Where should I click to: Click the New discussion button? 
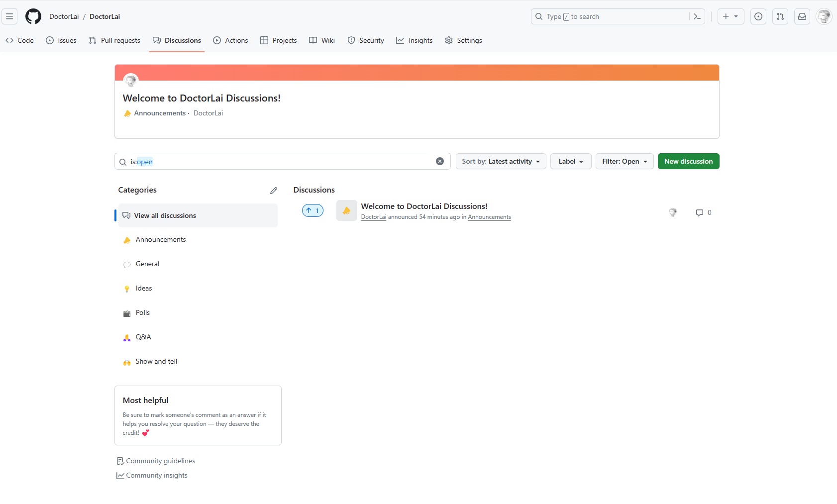pyautogui.click(x=689, y=161)
